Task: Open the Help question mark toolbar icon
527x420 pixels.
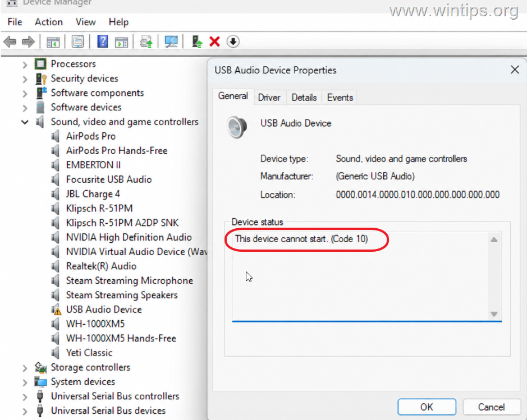Action: point(103,41)
